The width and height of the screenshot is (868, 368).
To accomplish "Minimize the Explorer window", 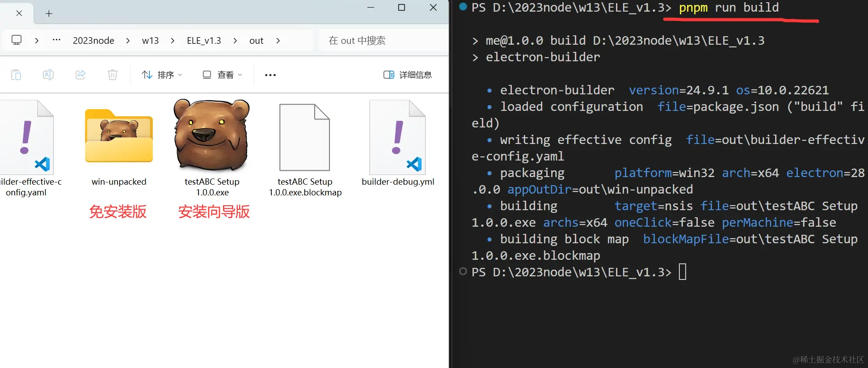I will [x=371, y=8].
